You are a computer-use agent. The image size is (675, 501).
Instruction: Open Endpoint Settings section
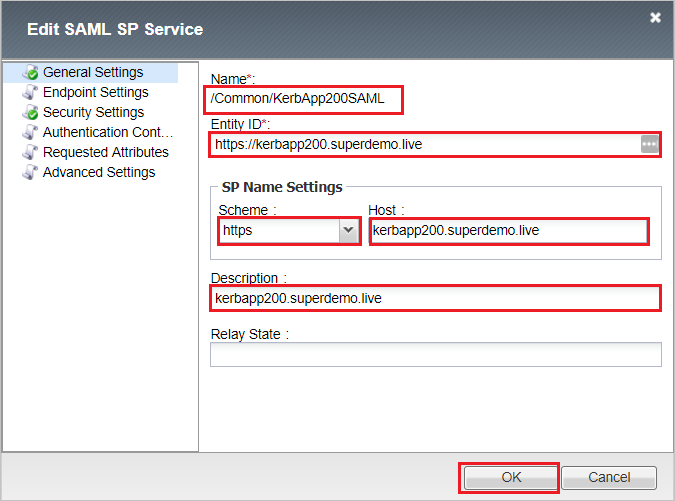96,92
